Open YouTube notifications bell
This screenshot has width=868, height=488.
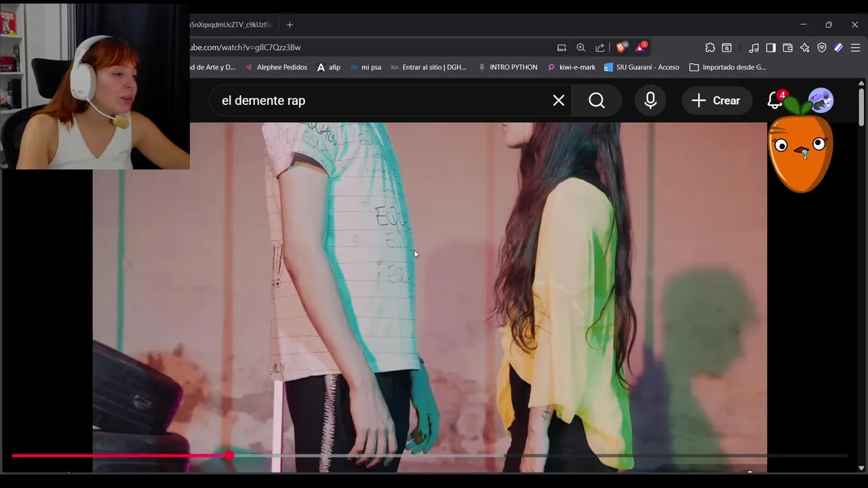(x=775, y=100)
